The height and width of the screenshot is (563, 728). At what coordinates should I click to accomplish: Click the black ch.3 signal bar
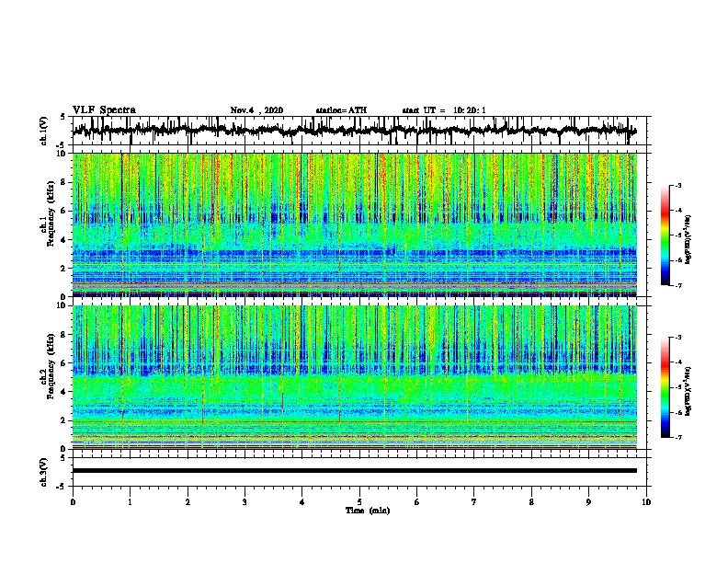coord(355,471)
